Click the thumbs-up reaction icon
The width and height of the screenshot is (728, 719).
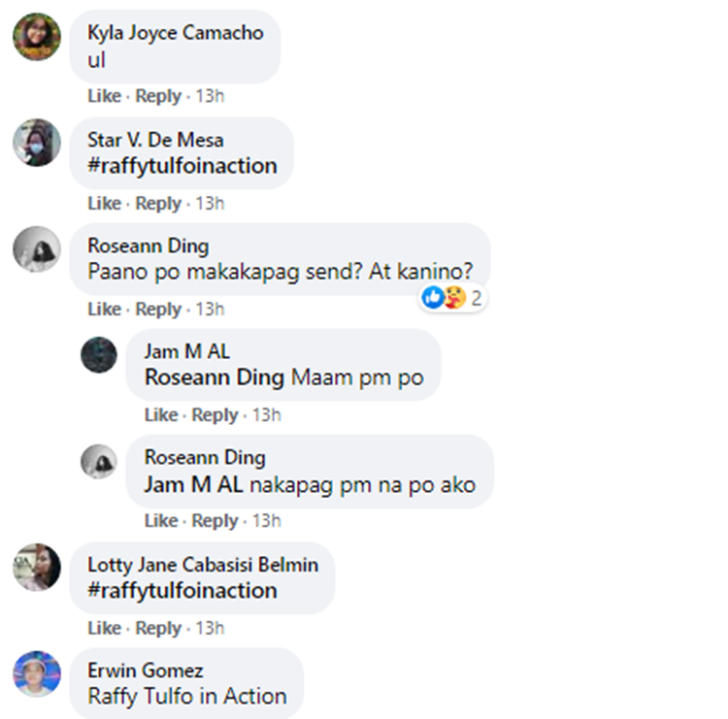tap(433, 298)
